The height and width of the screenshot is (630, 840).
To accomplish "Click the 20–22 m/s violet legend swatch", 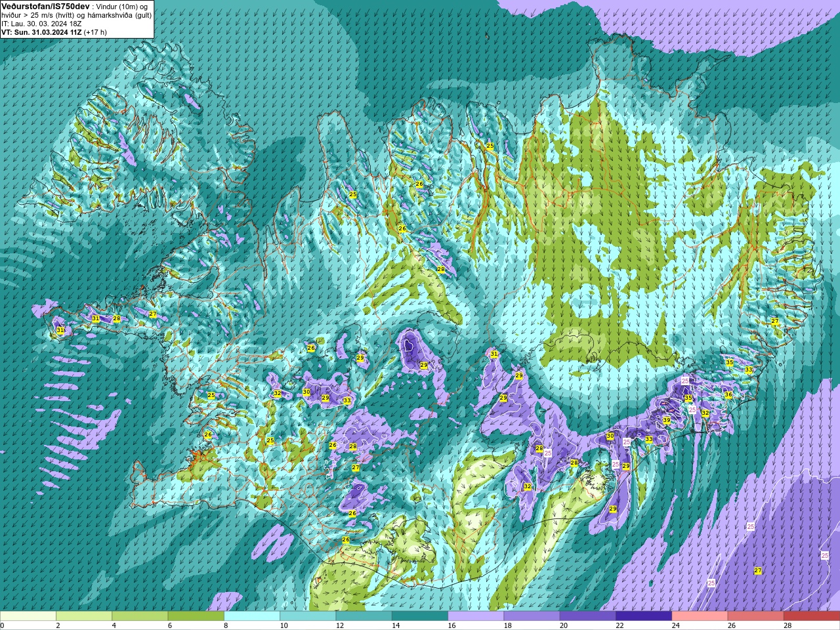I will click(x=587, y=616).
